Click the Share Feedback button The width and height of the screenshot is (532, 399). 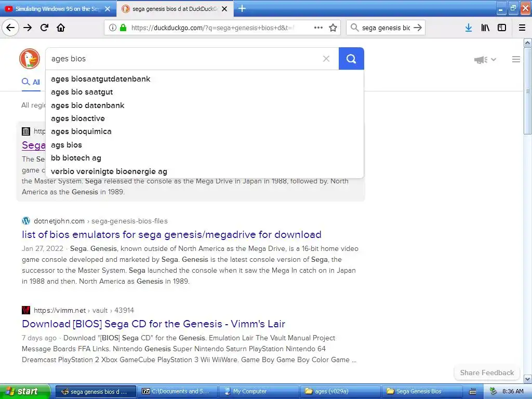[487, 373]
